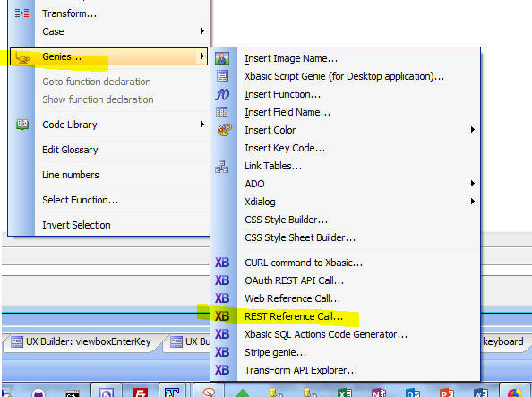Viewport: 532px width, 397px height.
Task: Click the Insert Function f() icon
Action: [222, 94]
